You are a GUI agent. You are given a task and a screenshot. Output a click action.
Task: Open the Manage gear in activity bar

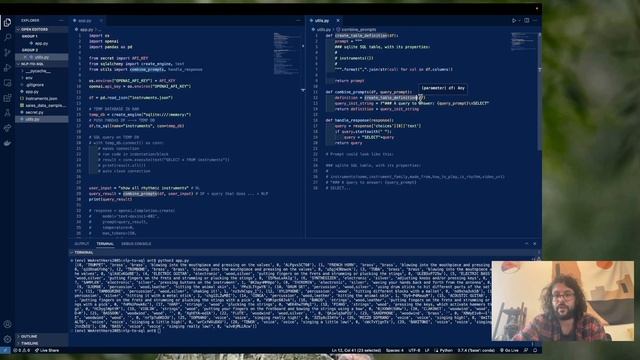click(x=7, y=339)
